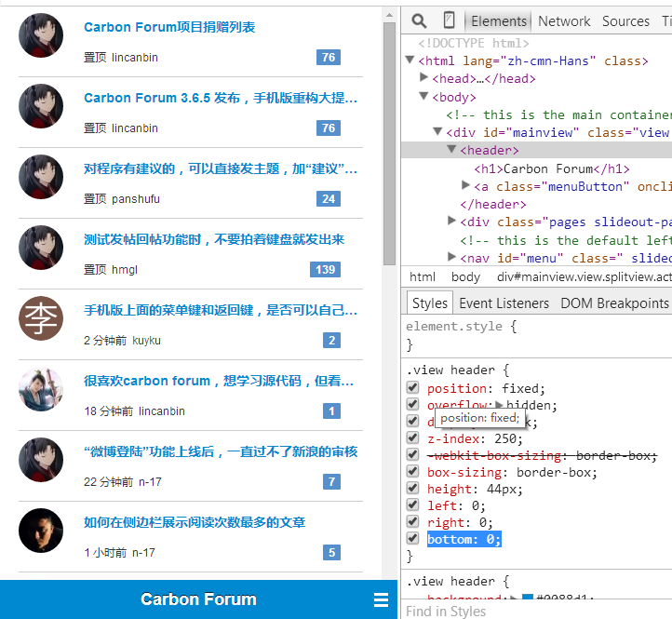Viewport: 672px width, 619px height.
Task: Expand the a.menuButton node
Action: click(466, 185)
